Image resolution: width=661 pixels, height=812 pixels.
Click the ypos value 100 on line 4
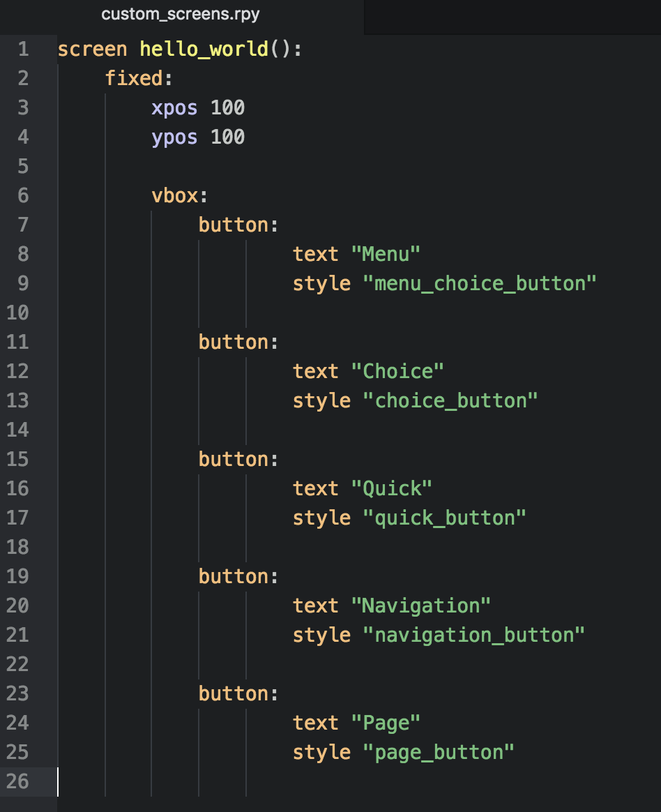click(227, 137)
